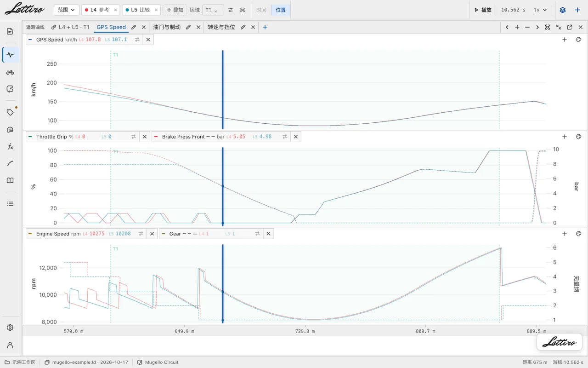588x368 pixels.
Task: Switch the x-axis to 时间 mode
Action: (261, 10)
